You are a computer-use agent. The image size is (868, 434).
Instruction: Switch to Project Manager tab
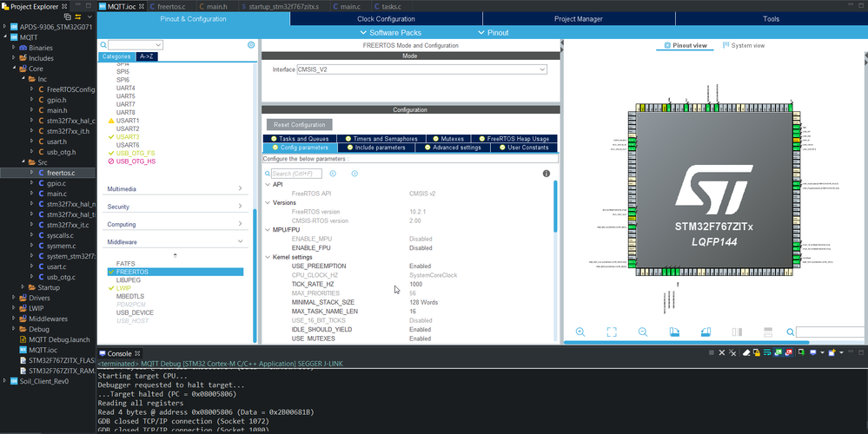pyautogui.click(x=579, y=19)
